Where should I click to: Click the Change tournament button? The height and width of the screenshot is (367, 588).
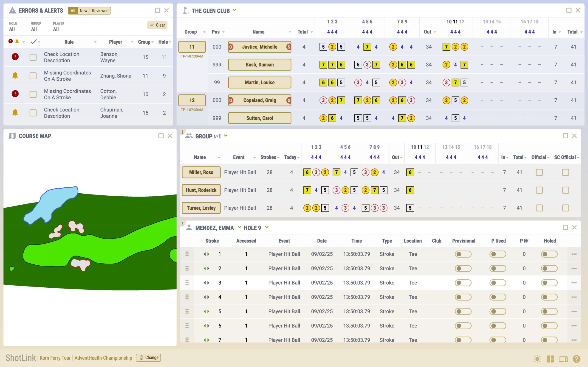(x=148, y=358)
